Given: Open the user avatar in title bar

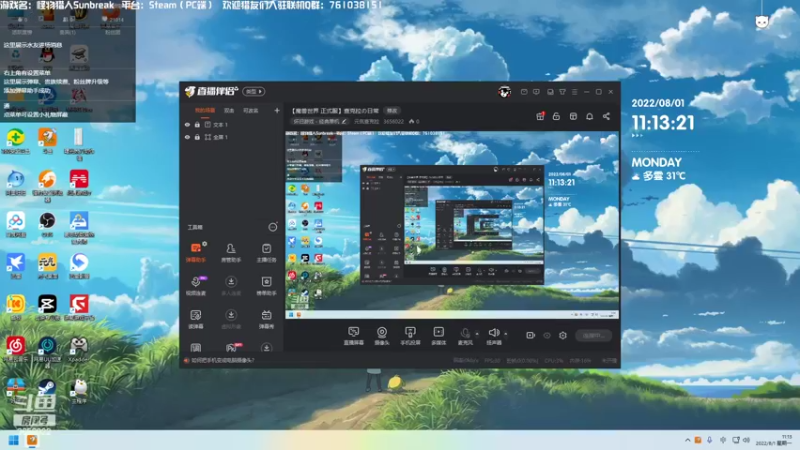Looking at the screenshot, I should pyautogui.click(x=504, y=92).
